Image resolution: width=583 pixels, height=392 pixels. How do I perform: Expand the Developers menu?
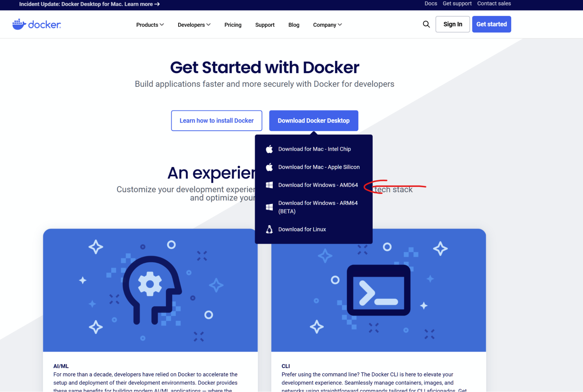[194, 25]
